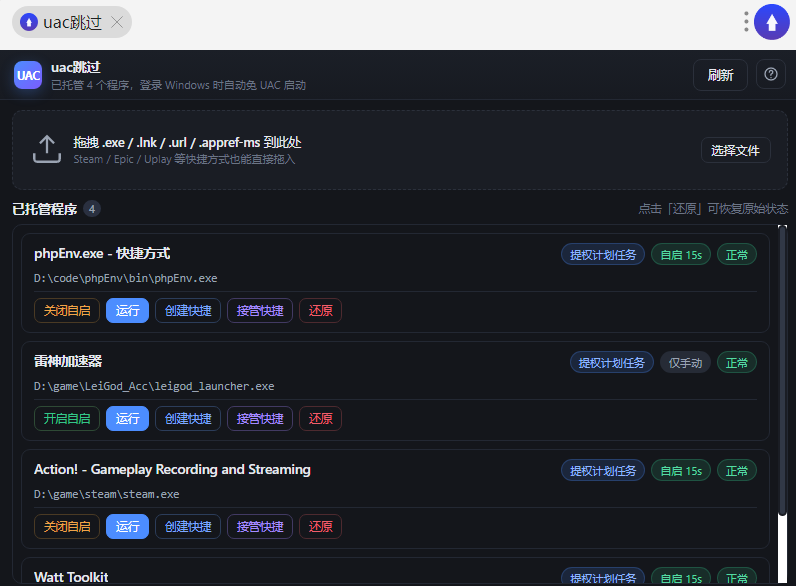Image resolution: width=796 pixels, height=586 pixels.
Task: Click hint text 点击「还原」可恢复原始状态
Action: (713, 209)
